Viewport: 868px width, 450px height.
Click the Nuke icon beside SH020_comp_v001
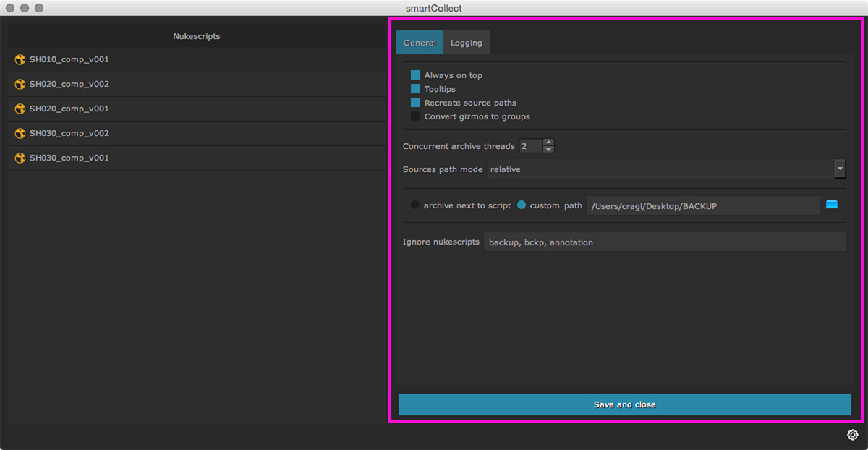click(20, 109)
